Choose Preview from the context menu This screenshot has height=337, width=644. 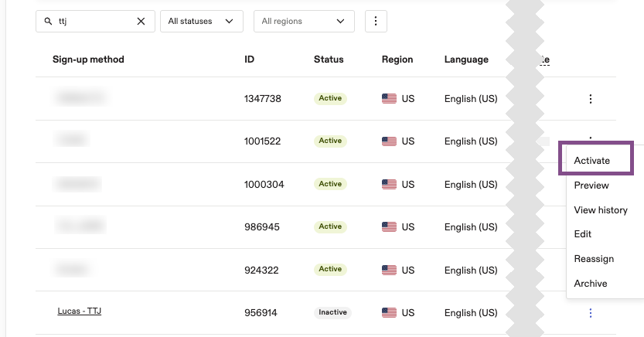pos(591,186)
